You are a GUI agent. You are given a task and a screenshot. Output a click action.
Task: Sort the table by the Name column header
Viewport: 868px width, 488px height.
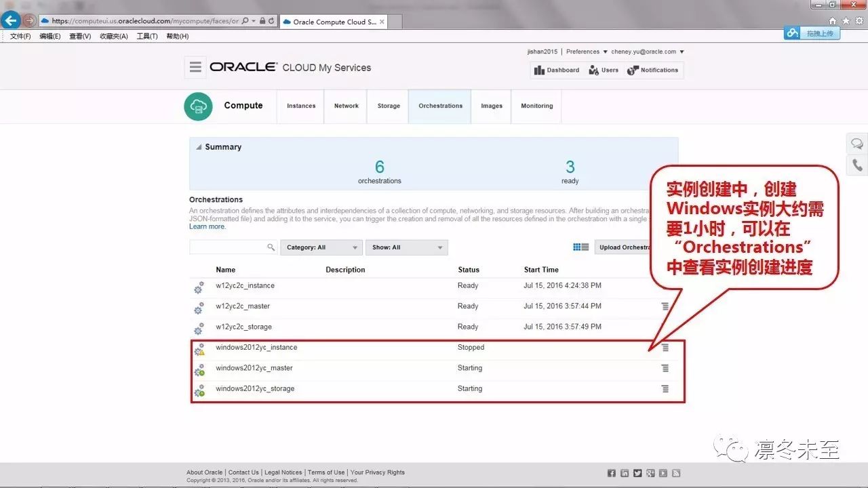226,270
